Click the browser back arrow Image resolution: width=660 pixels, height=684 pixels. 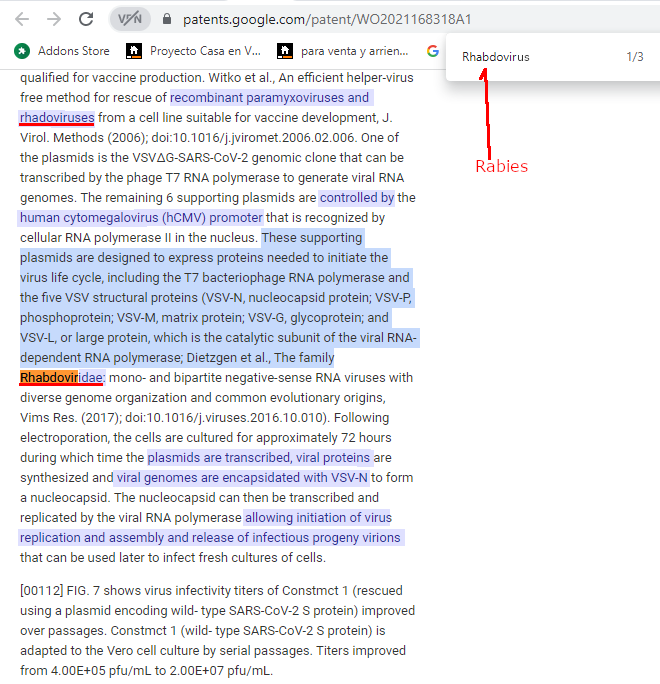[22, 19]
